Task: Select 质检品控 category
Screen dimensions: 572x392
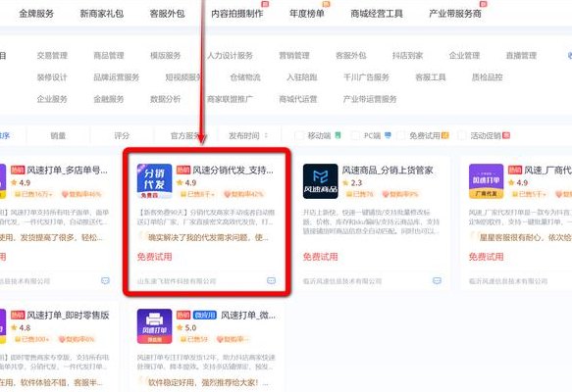Action: click(x=488, y=77)
